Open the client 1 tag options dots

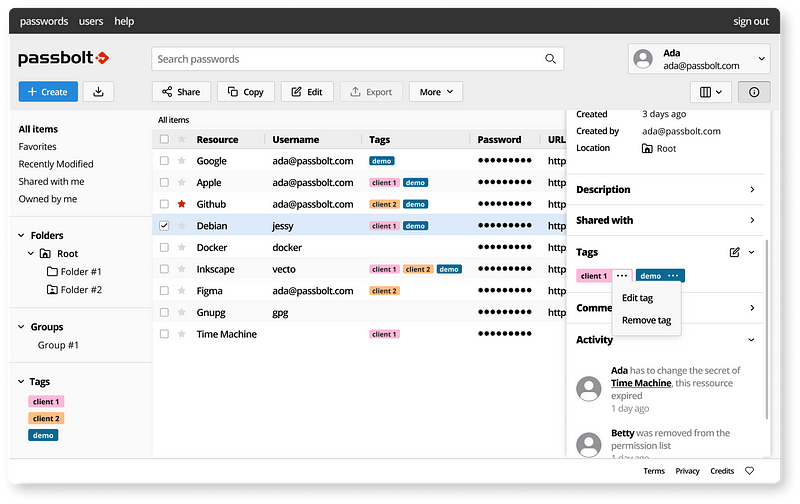621,275
